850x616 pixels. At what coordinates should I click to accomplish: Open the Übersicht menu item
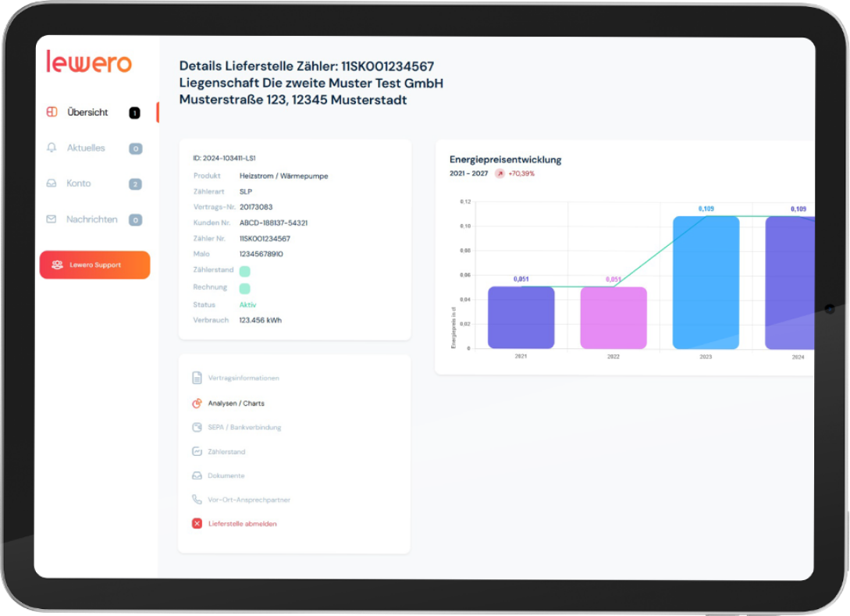87,112
